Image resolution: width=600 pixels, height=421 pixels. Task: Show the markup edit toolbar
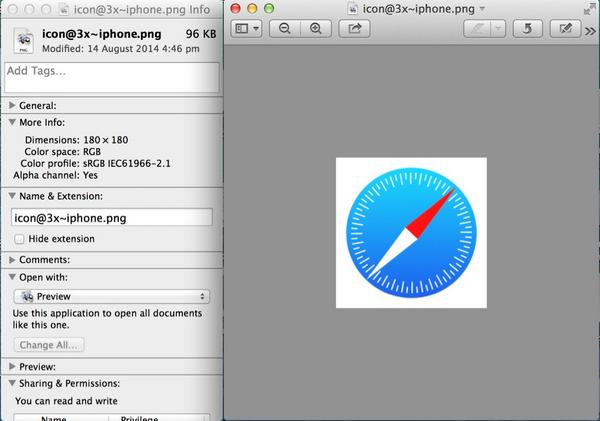pyautogui.click(x=566, y=29)
